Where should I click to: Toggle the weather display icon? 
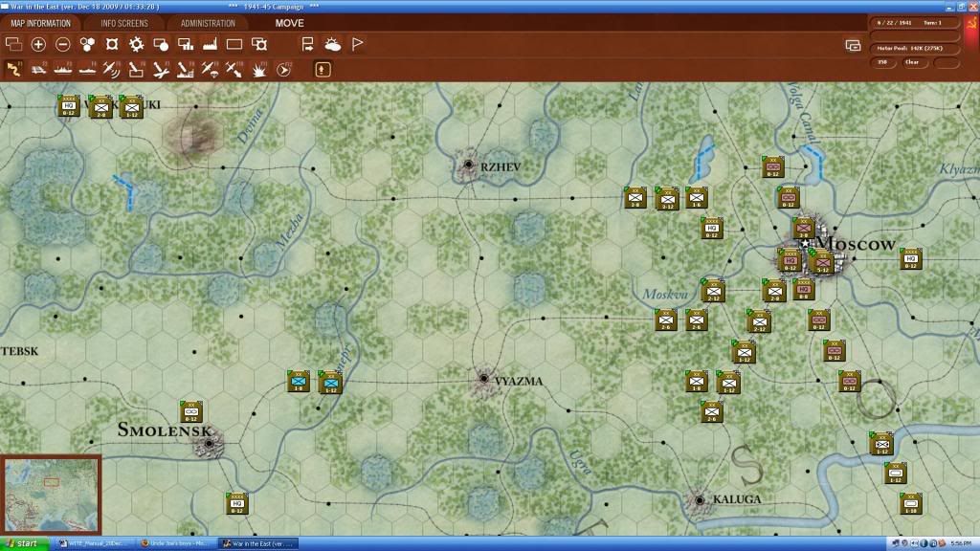pyautogui.click(x=332, y=44)
